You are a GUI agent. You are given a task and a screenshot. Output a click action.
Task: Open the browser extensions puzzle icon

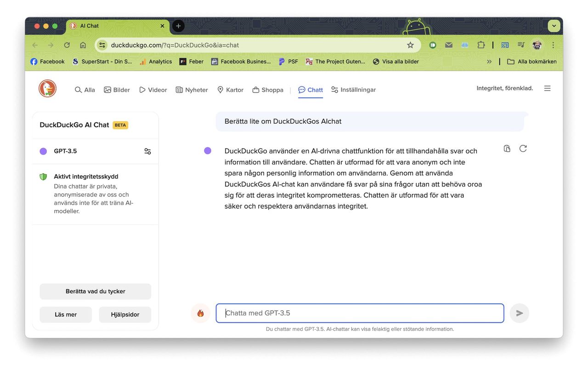[x=481, y=45]
